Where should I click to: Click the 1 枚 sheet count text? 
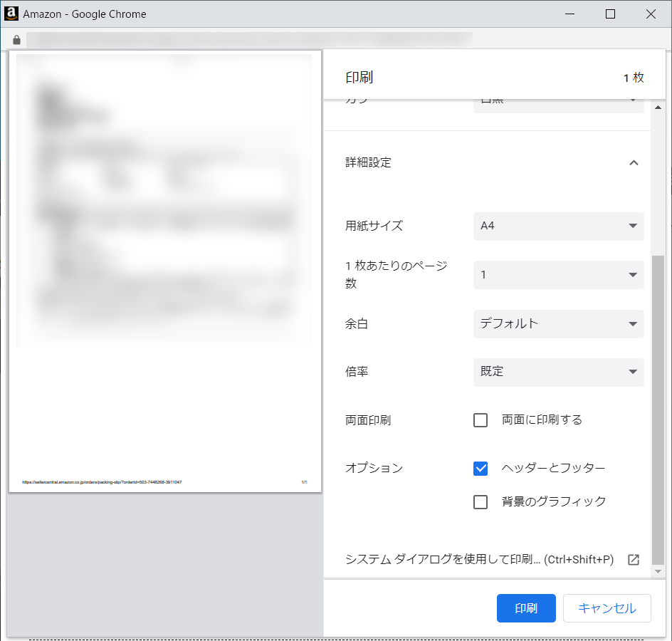click(634, 78)
